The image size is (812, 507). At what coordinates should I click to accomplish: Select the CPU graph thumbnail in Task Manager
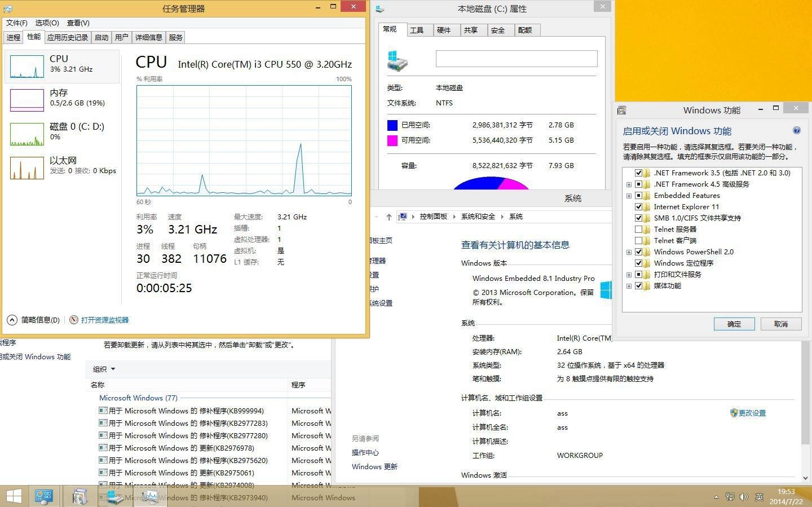coord(27,67)
